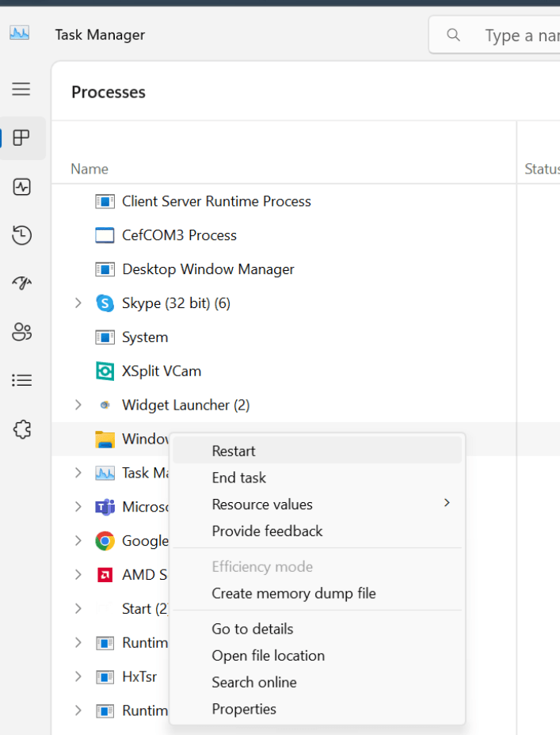Select Search online menu entry

click(x=318, y=683)
